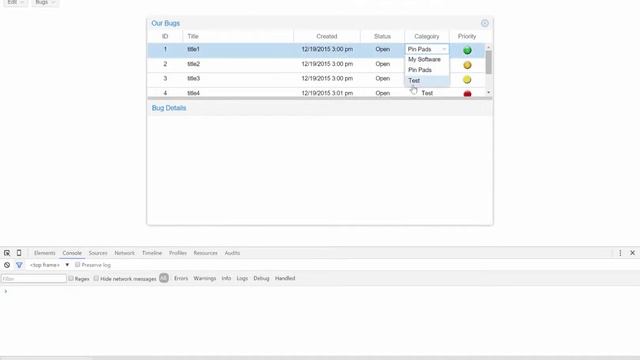
Task: Choose Test in the category list
Action: 427,81
